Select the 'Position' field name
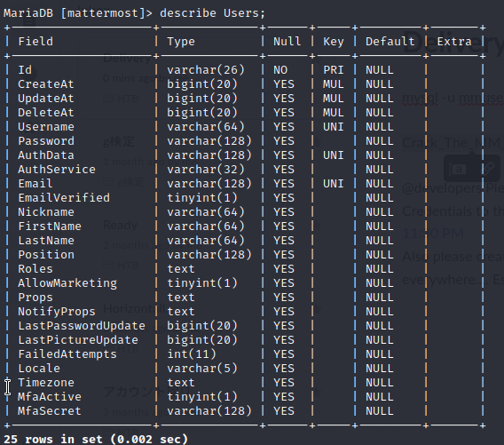Viewport: 504px width, 445px height. coord(46,255)
